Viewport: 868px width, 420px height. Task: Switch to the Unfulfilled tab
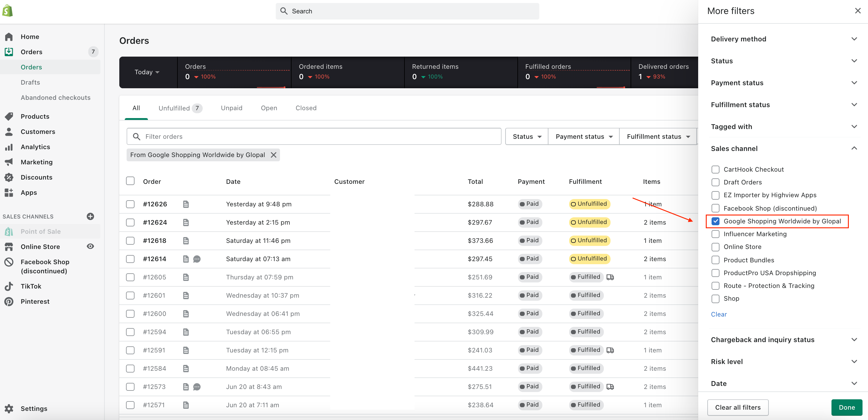[x=180, y=108]
